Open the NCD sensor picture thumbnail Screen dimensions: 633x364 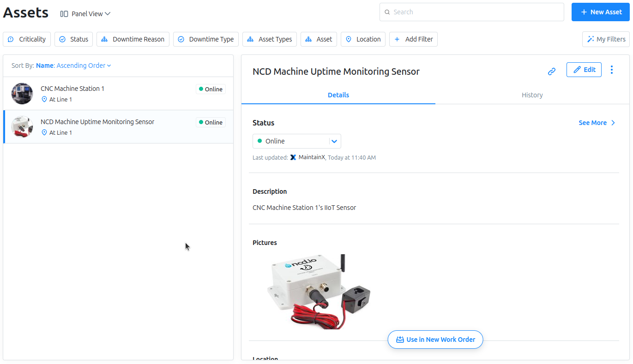(x=319, y=291)
